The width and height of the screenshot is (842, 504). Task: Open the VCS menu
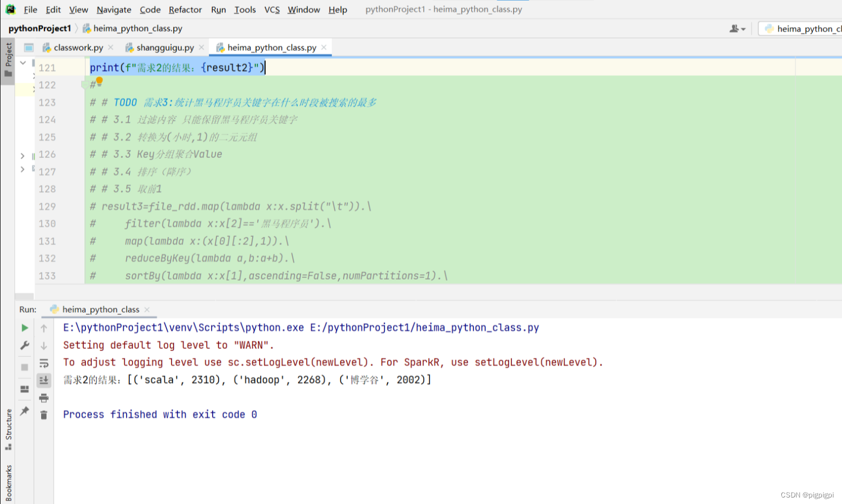272,10
